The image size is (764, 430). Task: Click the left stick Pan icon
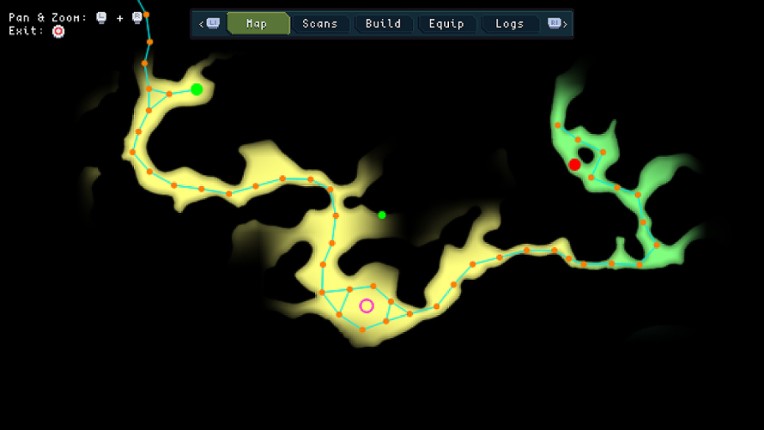tap(101, 18)
